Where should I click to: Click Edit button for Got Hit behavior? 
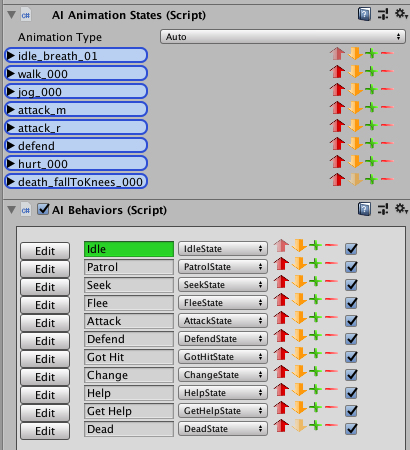coord(45,359)
